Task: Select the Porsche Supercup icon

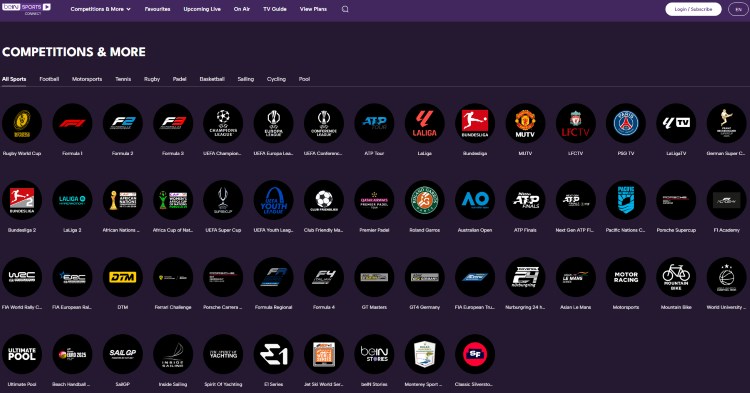Action: (676, 200)
